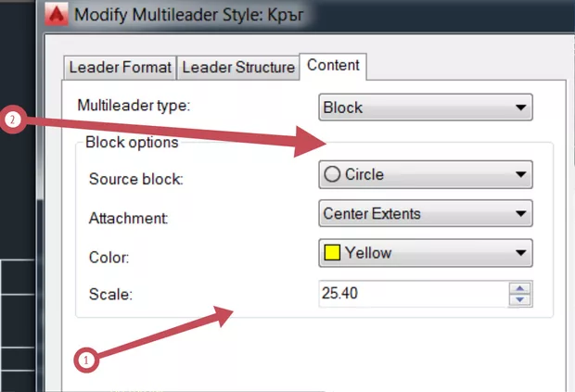Click the circle icon in Source block
The width and height of the screenshot is (575, 392).
[331, 174]
